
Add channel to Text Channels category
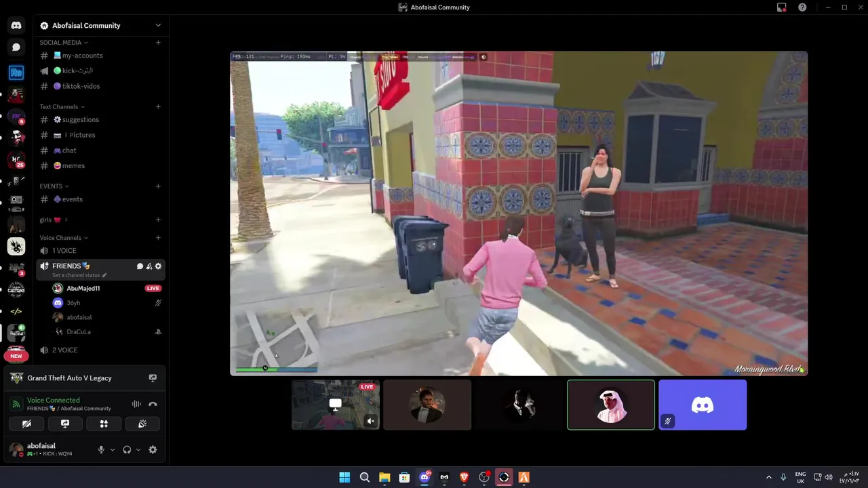(x=158, y=106)
